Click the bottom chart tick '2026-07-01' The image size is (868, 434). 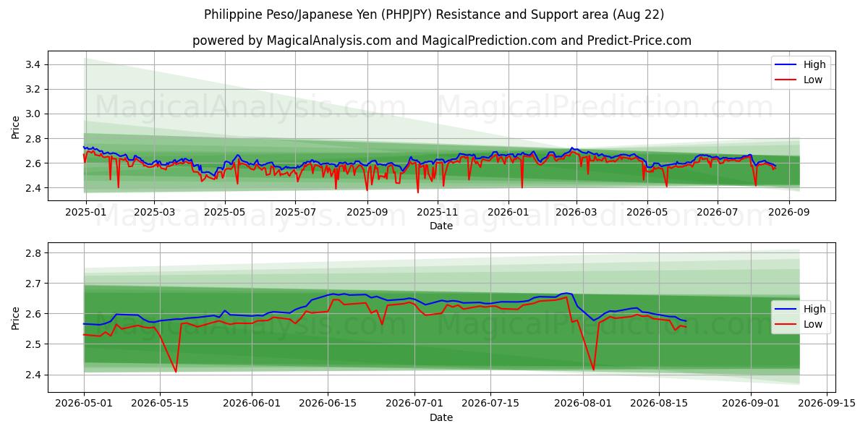click(x=414, y=404)
